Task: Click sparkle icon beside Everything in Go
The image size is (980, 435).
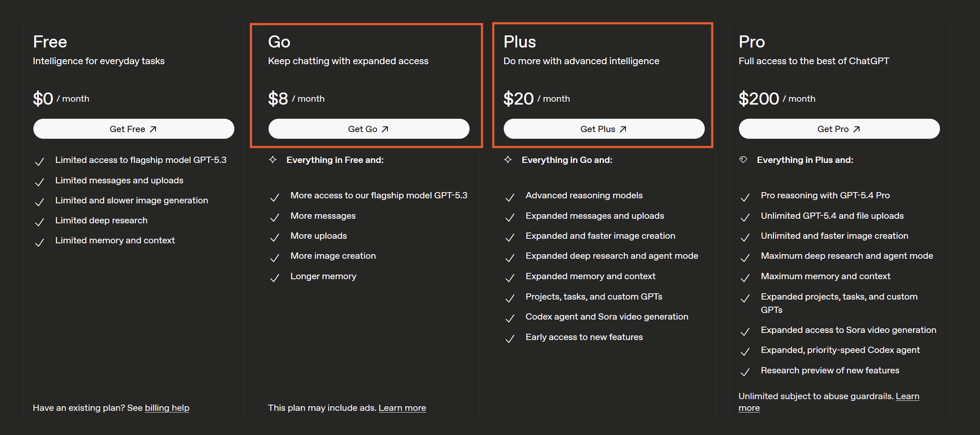Action: [x=508, y=160]
